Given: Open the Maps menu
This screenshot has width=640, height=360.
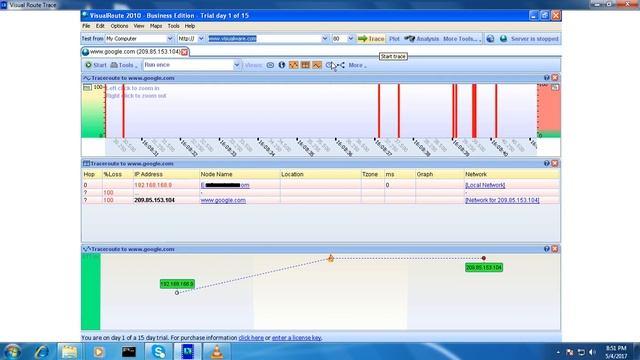Looking at the screenshot, I should (156, 26).
